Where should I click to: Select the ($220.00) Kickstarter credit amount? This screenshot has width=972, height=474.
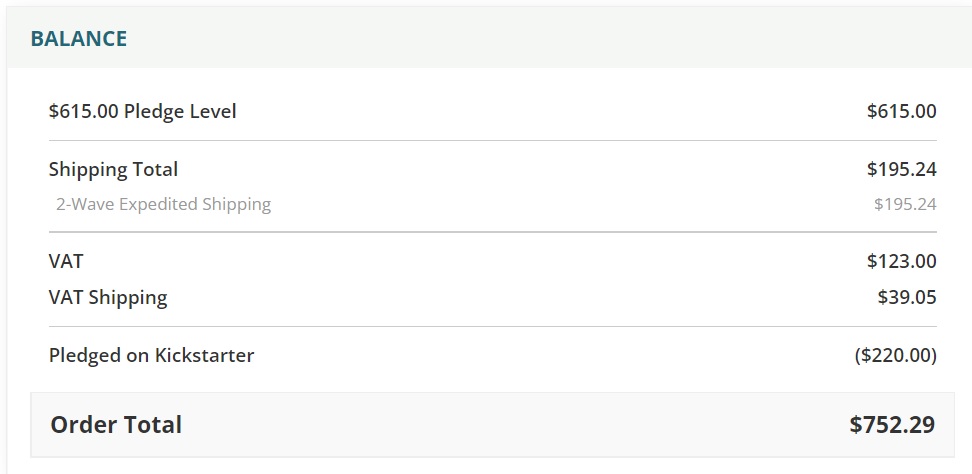(895, 356)
